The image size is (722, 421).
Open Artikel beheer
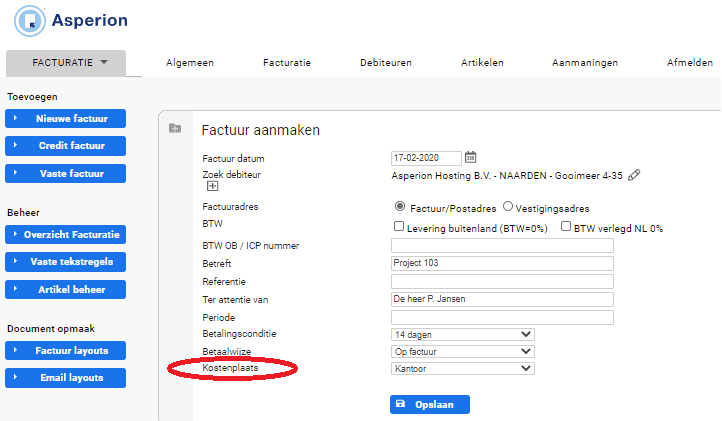pos(65,290)
